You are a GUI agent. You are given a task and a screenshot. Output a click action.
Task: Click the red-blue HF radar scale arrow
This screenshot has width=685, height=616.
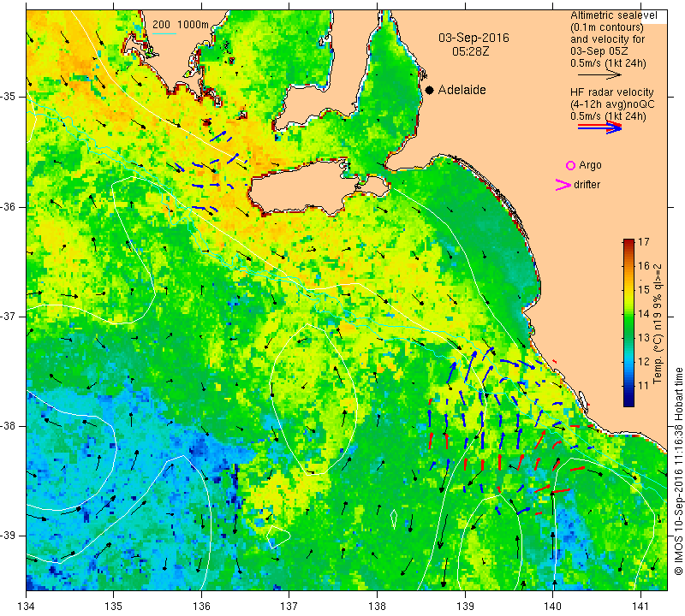tap(600, 127)
